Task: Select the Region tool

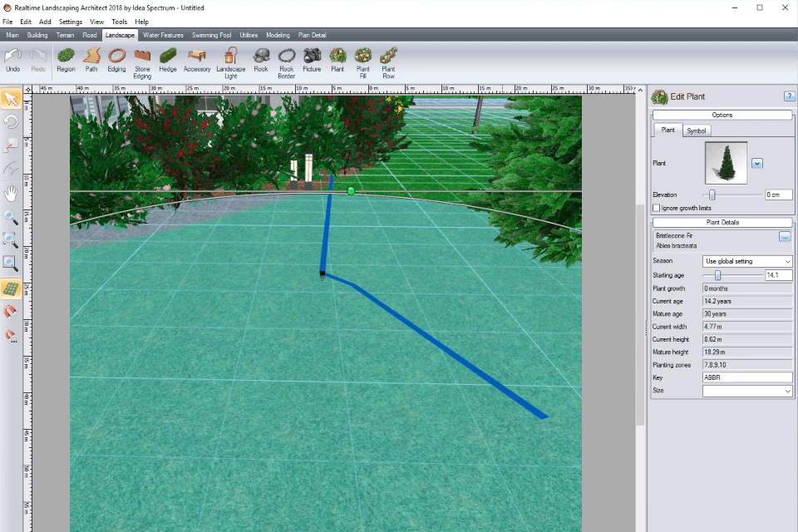Action: [66, 60]
